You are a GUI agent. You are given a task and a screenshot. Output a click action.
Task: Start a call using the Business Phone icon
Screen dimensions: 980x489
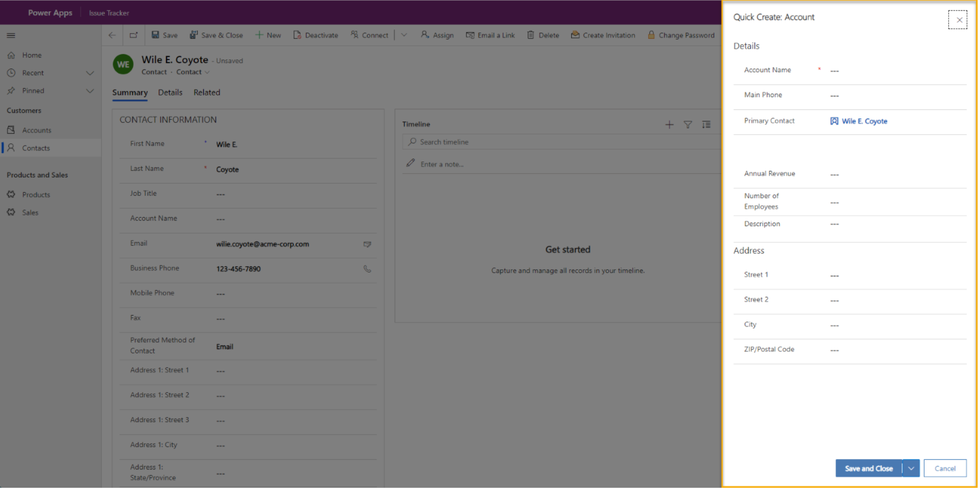coord(367,268)
